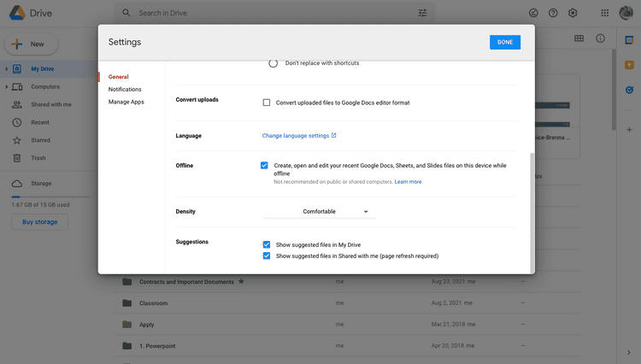Click the get add-ons plus icon
Screen dimensions: 641x364
pos(629,130)
